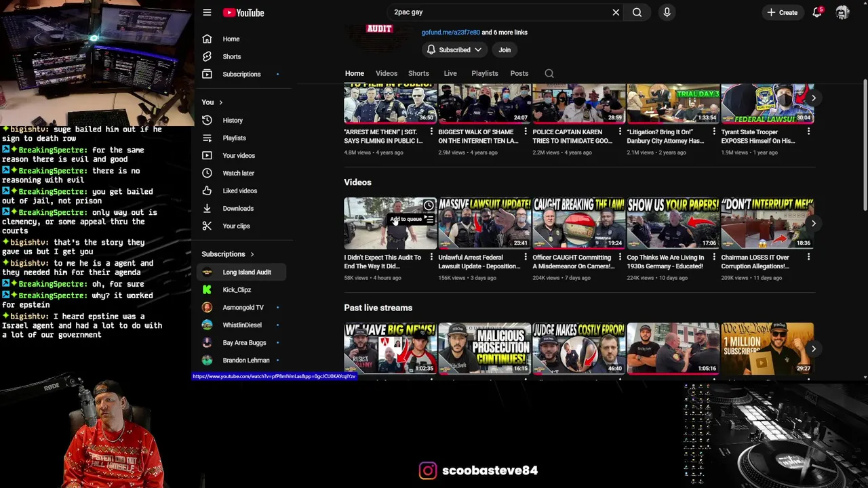Add 'I Didn't Expect This Audit' to queue

[429, 219]
